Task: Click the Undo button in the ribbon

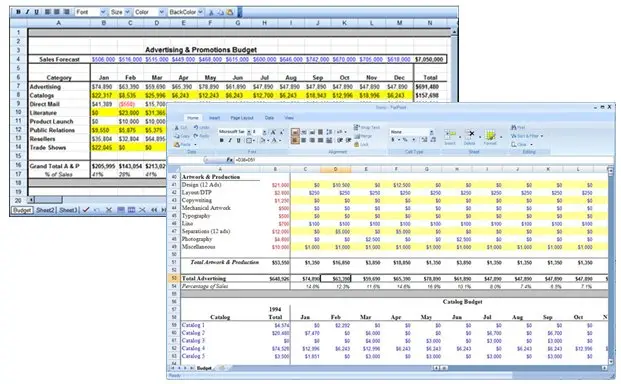Action: 201,127
